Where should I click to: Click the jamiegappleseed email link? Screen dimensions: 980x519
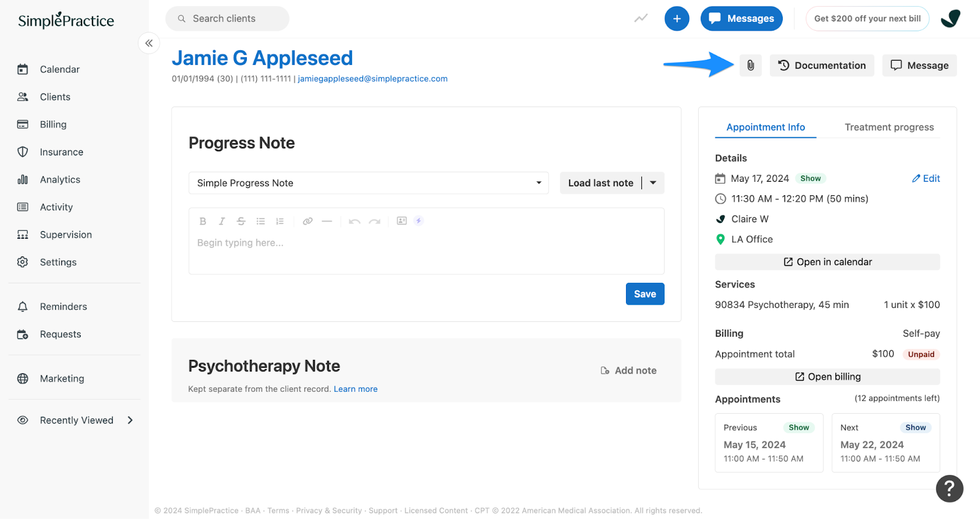pyautogui.click(x=372, y=78)
